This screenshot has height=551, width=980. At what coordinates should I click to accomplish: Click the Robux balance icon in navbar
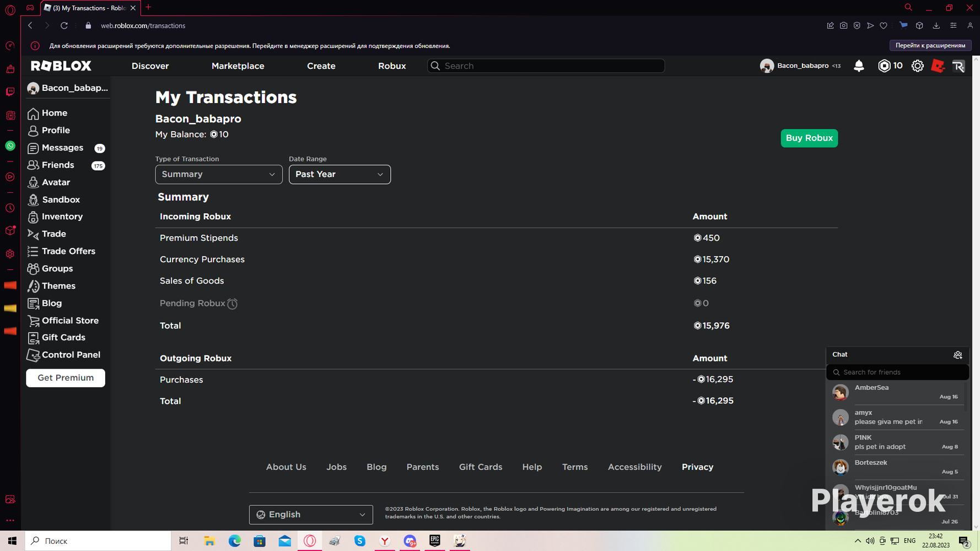(884, 66)
